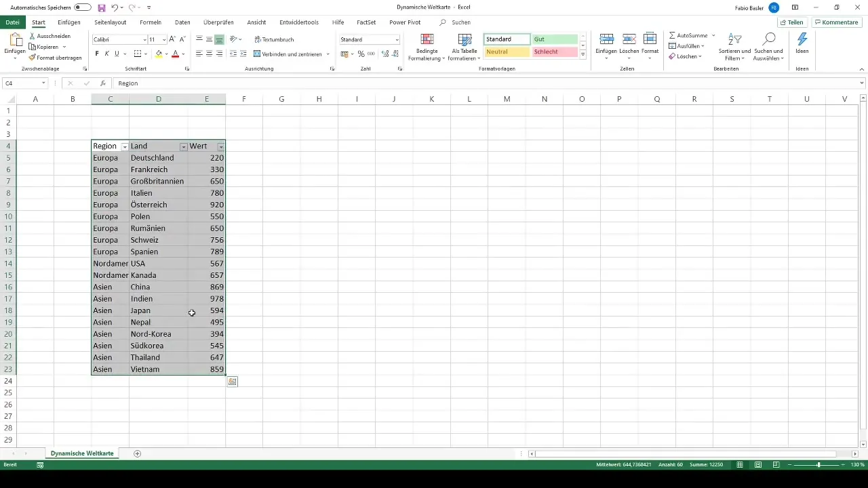Align text to top

(x=199, y=40)
